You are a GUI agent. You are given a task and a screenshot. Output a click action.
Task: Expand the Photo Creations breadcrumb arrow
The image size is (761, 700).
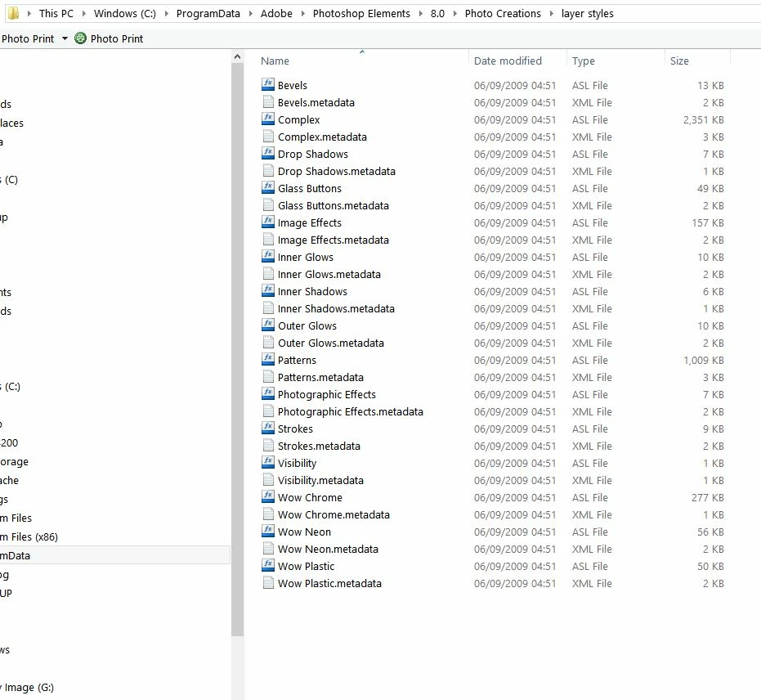pos(551,14)
